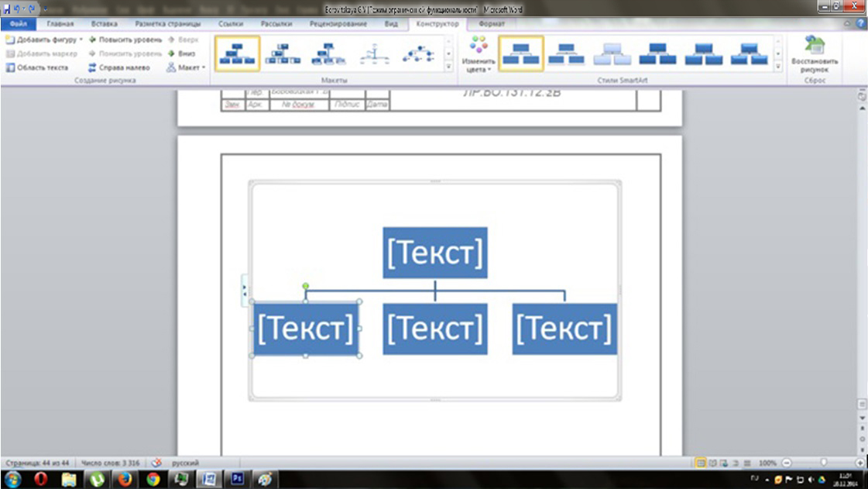Image resolution: width=868 pixels, height=489 pixels.
Task: Click SmartArt styles gallery down arrow
Action: 777,53
